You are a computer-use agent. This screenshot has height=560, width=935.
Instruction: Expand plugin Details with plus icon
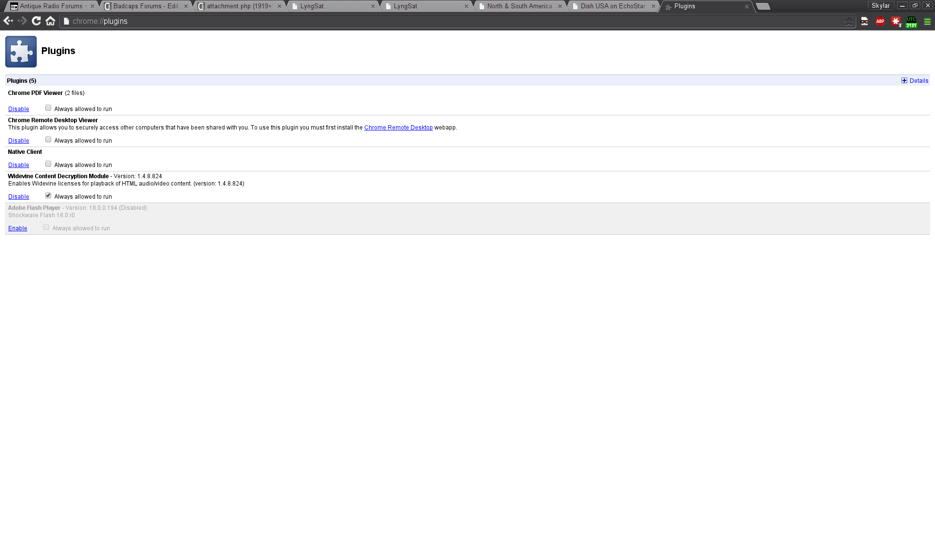click(x=904, y=81)
